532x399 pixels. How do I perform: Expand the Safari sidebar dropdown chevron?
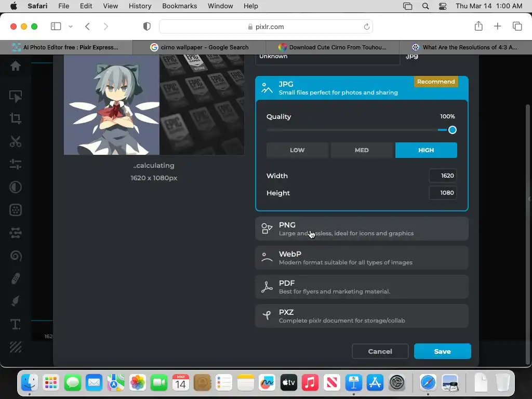click(71, 26)
